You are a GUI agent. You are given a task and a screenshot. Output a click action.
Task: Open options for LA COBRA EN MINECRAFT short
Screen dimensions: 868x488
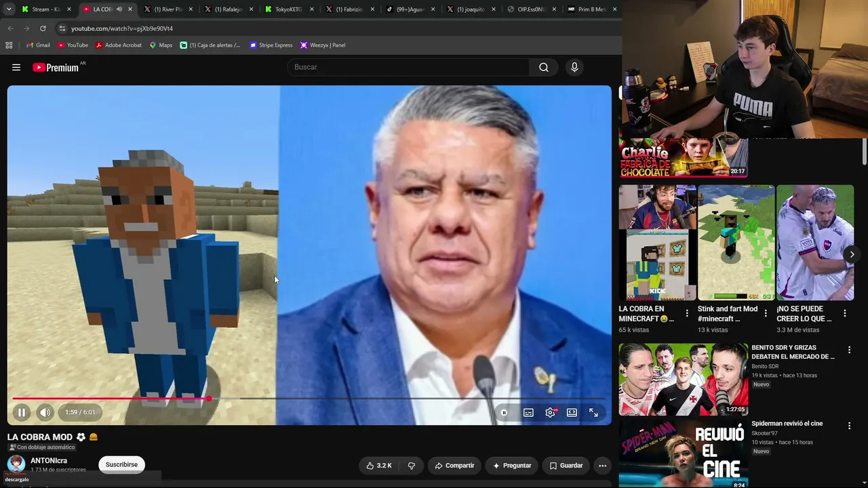tap(687, 313)
